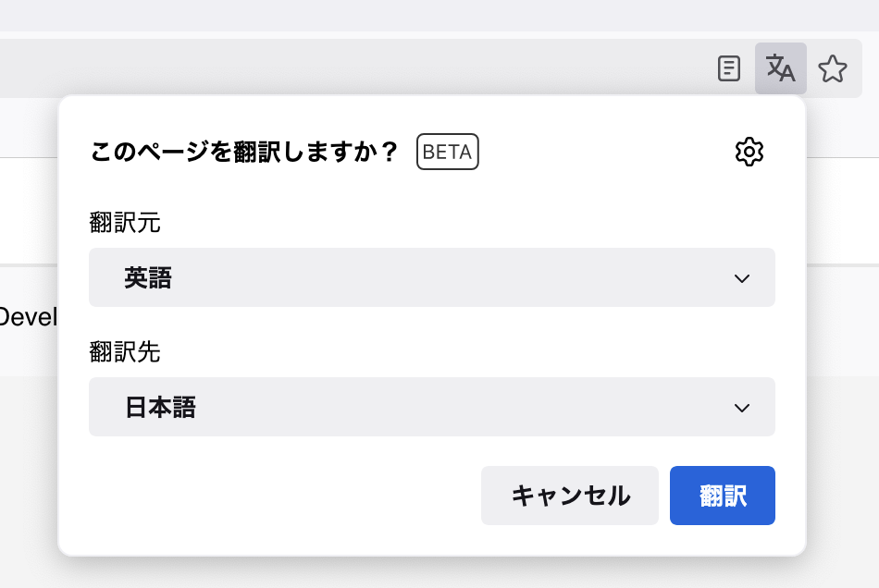Image resolution: width=879 pixels, height=588 pixels.
Task: Open translation settings gear menu
Action: [749, 152]
